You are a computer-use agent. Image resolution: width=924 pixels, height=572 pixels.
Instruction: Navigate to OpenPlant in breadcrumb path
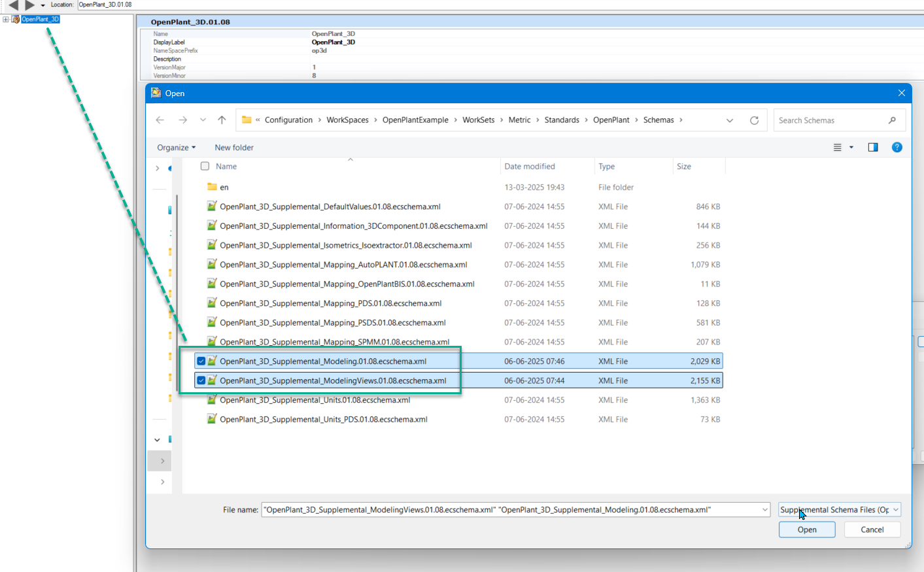click(x=611, y=120)
